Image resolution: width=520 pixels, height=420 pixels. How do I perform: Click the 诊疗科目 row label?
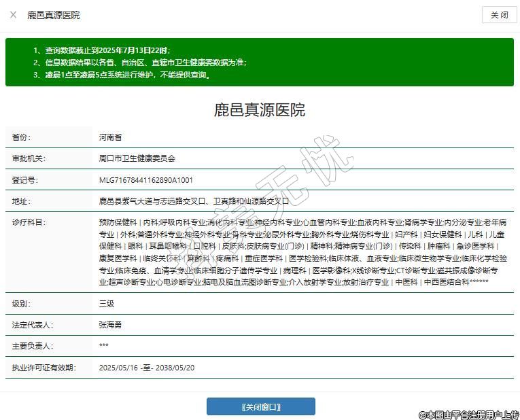pos(27,222)
